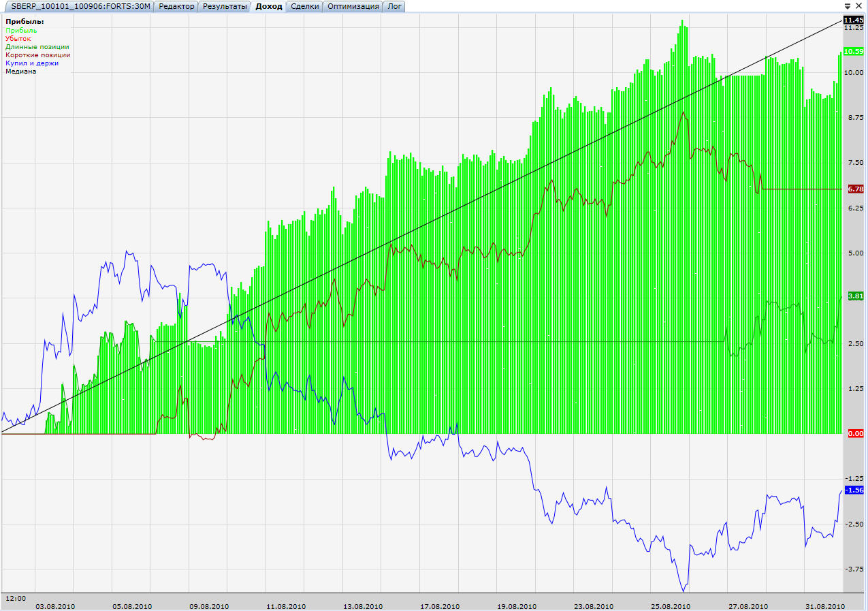The height and width of the screenshot is (611, 868).
Task: Go to the Сделки tab
Action: coord(304,6)
